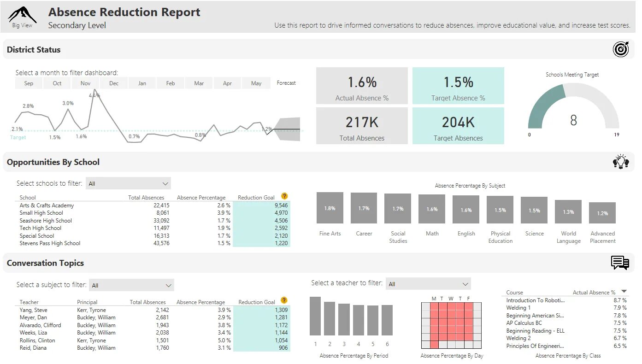Click the sort arrow beside Actual Absence %
This screenshot has height=364, width=642.
coord(624,291)
